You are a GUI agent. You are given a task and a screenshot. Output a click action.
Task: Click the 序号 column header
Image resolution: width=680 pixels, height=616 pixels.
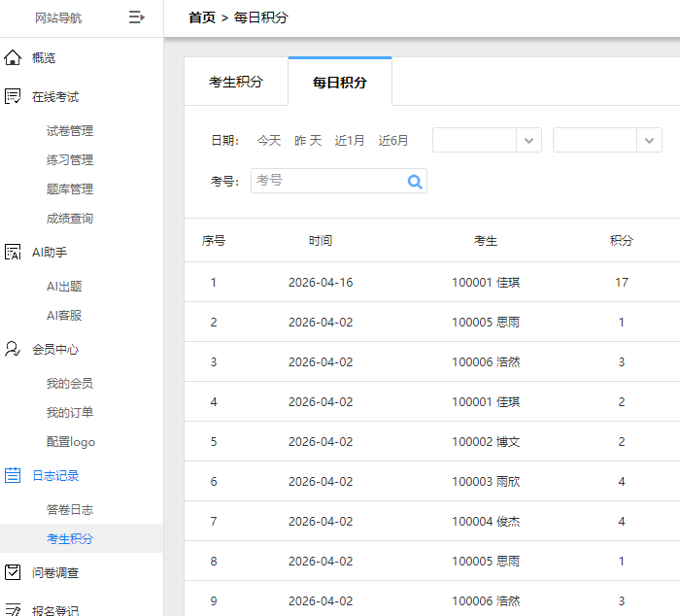[214, 240]
